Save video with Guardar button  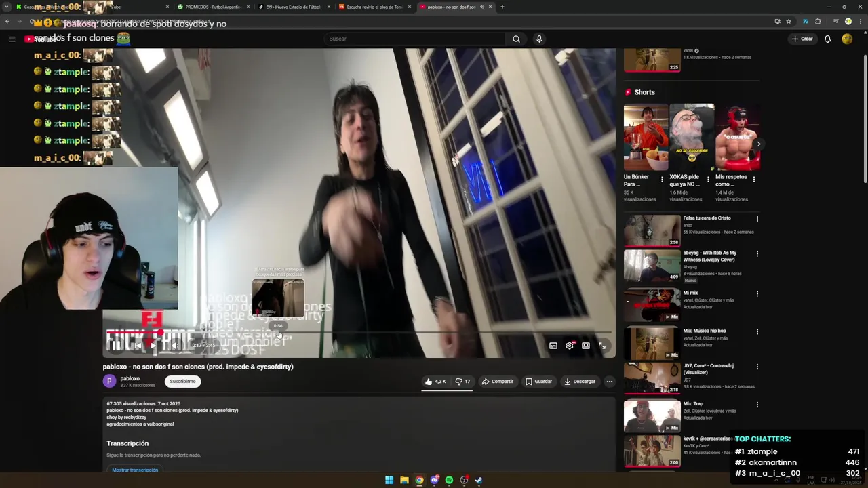539,382
